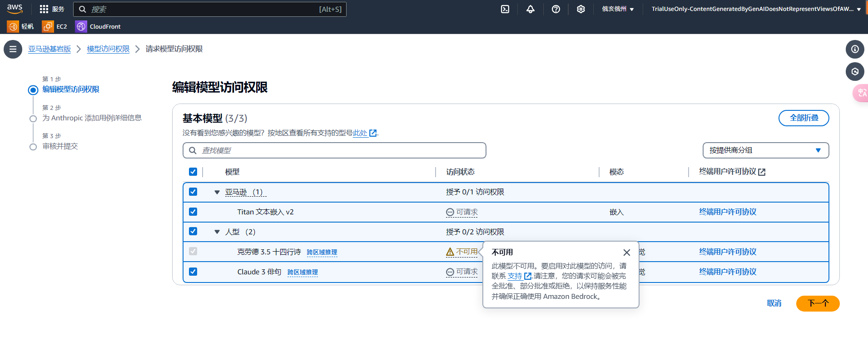
Task: Open the 服务 services grid menu
Action: (x=52, y=9)
